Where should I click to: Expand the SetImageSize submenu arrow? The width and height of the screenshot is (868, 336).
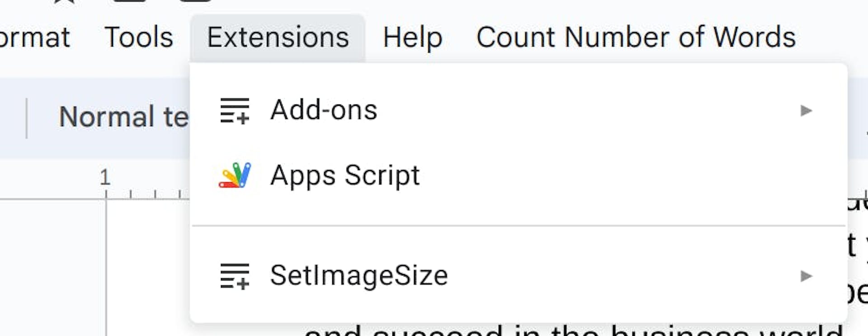pyautogui.click(x=806, y=276)
